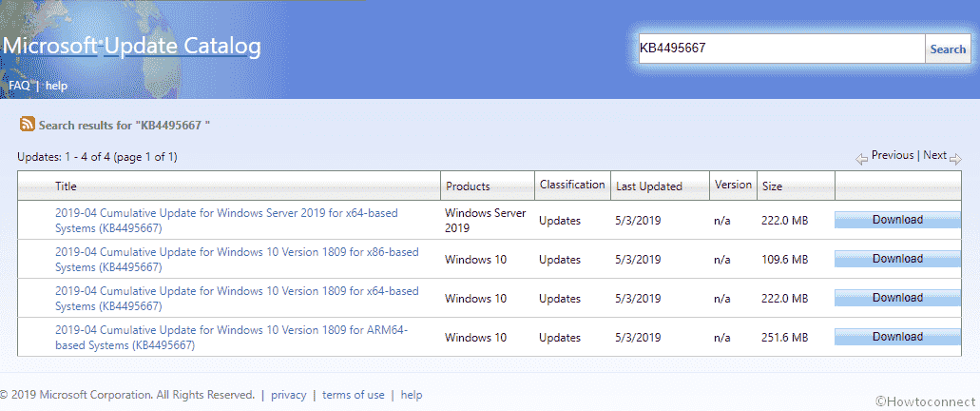Click '5/3/2019' date in Server 2019 row
This screenshot has width=980, height=411.
(x=638, y=221)
